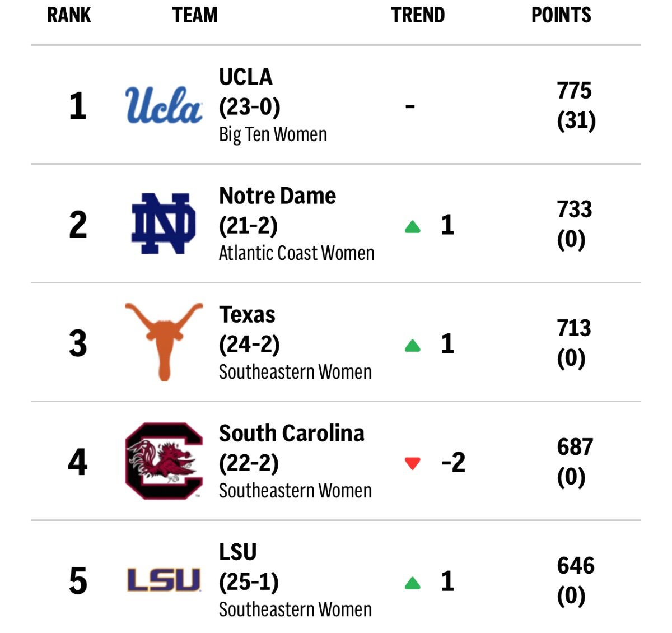The width and height of the screenshot is (672, 633).
Task: Open the South Carolina team name link
Action: coord(291,434)
